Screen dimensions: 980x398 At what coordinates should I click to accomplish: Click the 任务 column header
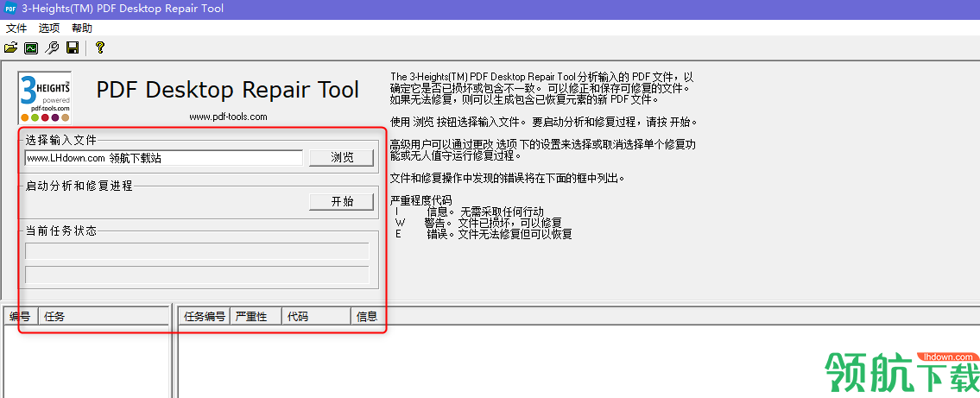(104, 317)
